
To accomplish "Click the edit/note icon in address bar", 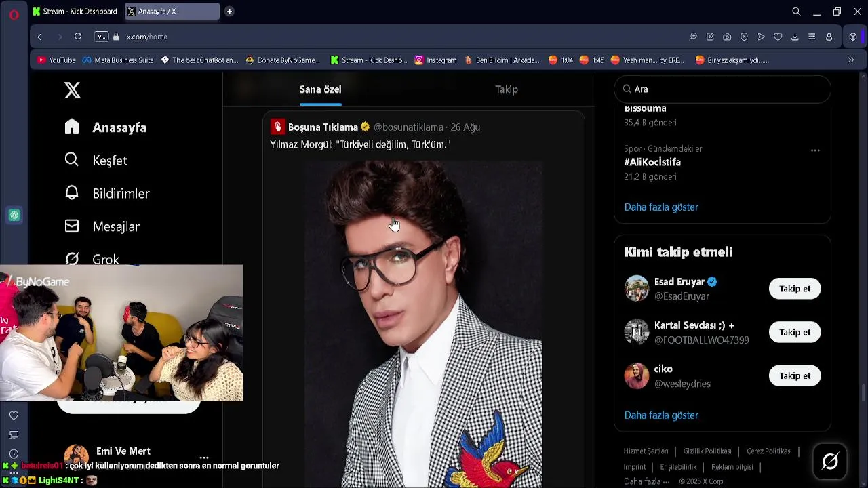I will point(710,37).
